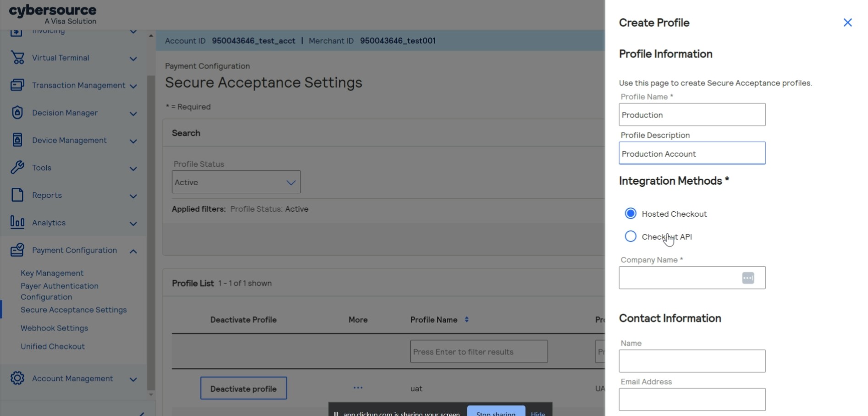
Task: Collapse the Payment Configuration section
Action: tap(133, 251)
